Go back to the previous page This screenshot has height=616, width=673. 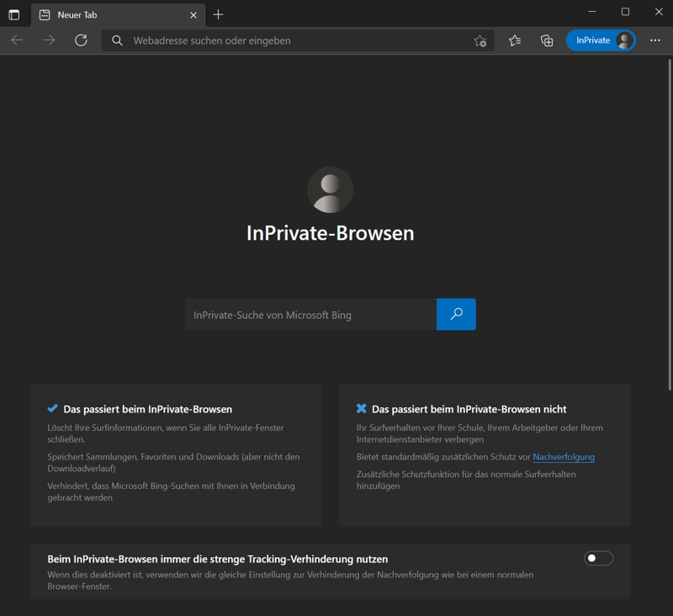point(17,40)
